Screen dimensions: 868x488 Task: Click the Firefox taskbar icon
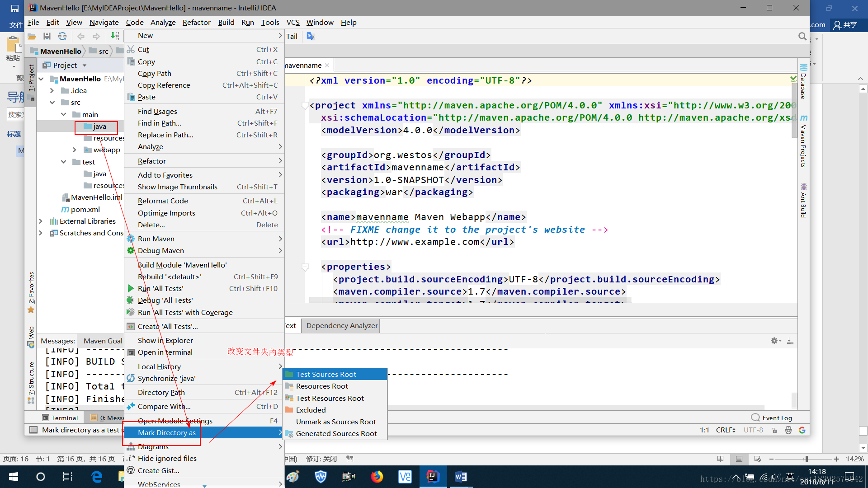(x=377, y=477)
